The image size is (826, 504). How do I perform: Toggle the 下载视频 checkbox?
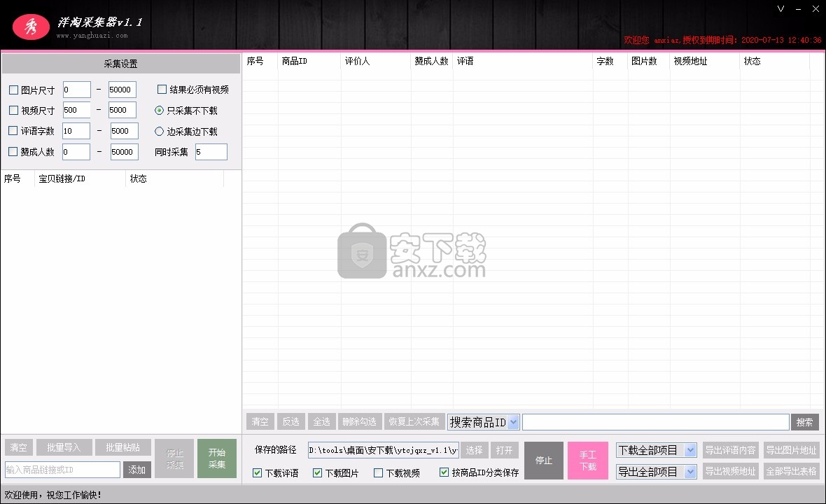click(x=379, y=473)
